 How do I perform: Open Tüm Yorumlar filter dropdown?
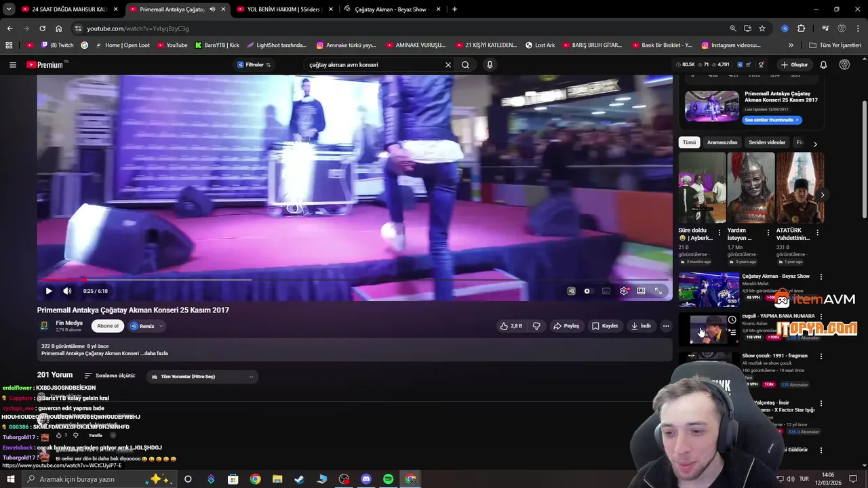click(202, 376)
